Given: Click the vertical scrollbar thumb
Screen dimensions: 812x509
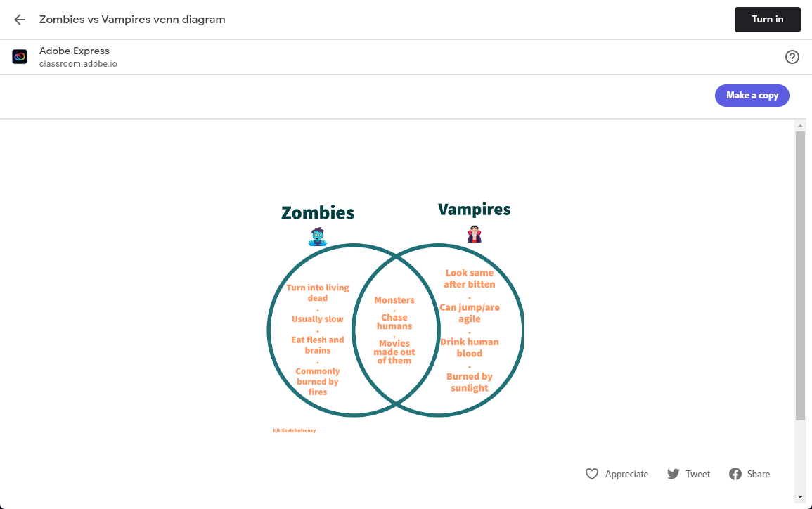Looking at the screenshot, I should click(x=800, y=276).
